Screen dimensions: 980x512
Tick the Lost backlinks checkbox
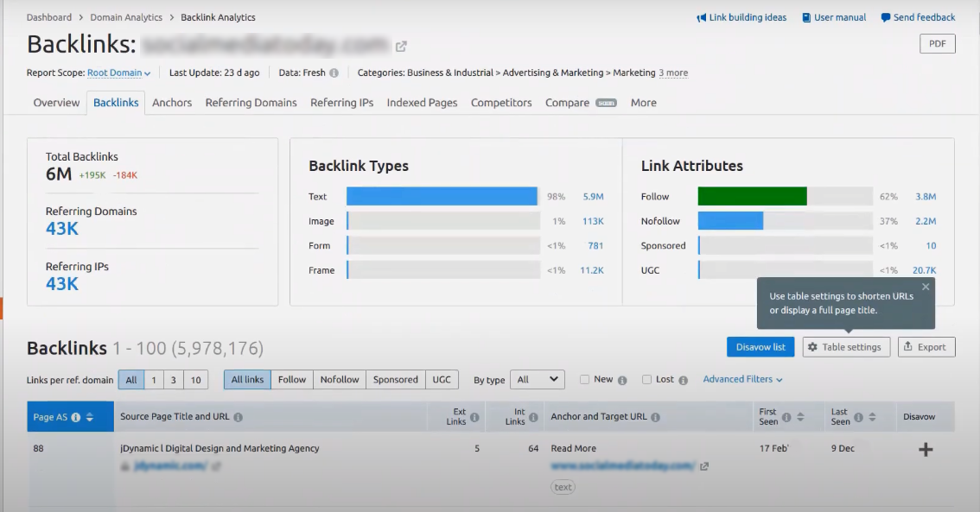coord(646,380)
